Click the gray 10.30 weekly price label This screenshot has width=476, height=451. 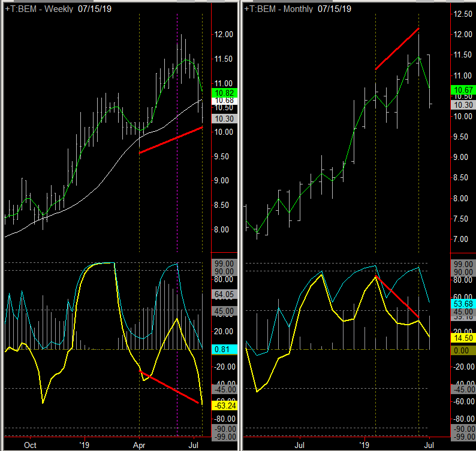coord(224,119)
